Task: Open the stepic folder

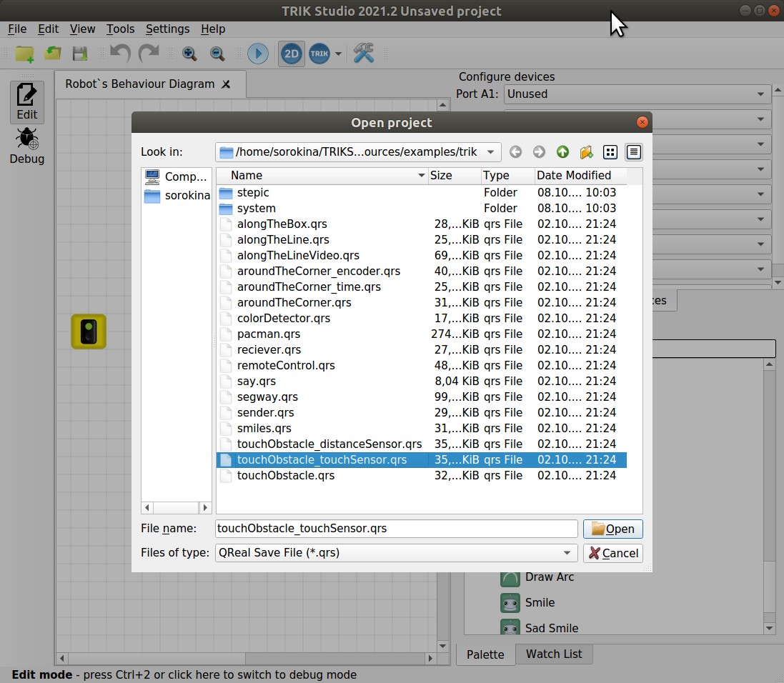Action: [x=422, y=192]
